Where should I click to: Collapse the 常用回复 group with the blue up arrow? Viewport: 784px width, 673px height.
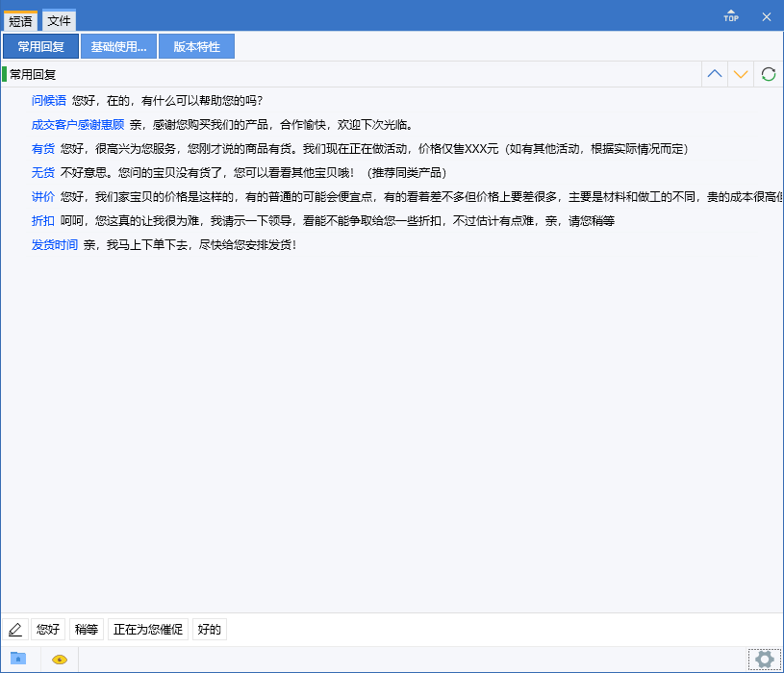click(x=714, y=74)
